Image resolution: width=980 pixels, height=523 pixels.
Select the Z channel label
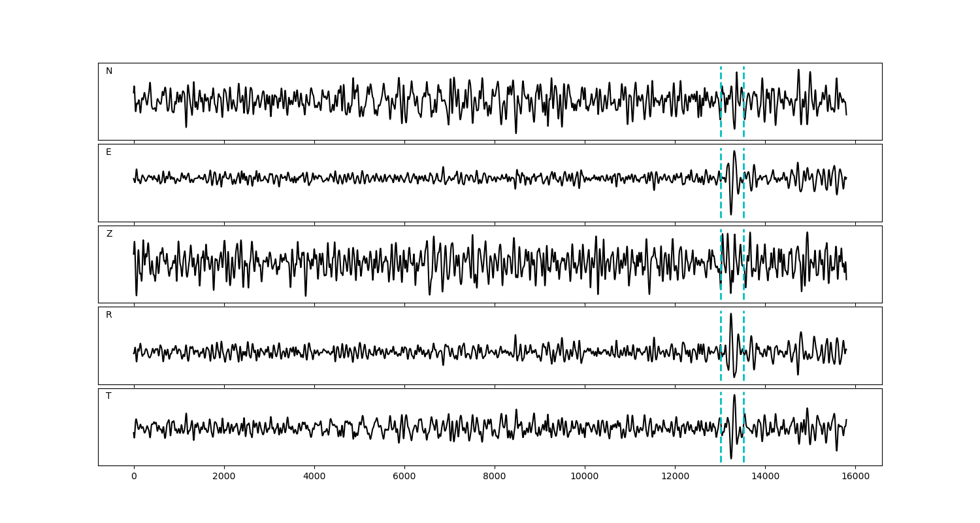point(109,234)
